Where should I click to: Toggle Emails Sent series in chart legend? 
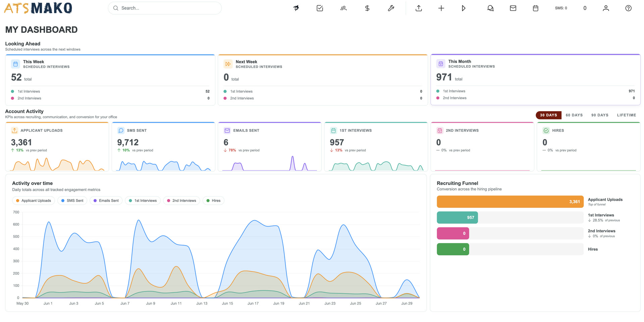[x=106, y=201]
